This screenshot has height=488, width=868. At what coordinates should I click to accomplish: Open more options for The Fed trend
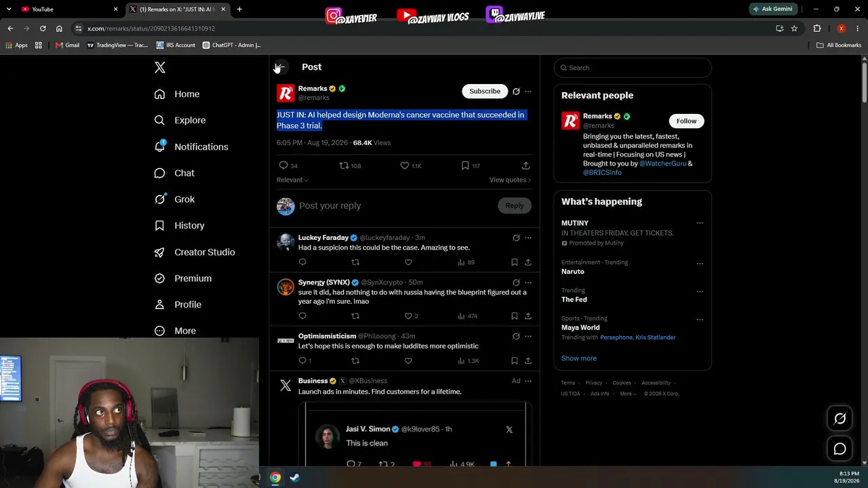700,291
